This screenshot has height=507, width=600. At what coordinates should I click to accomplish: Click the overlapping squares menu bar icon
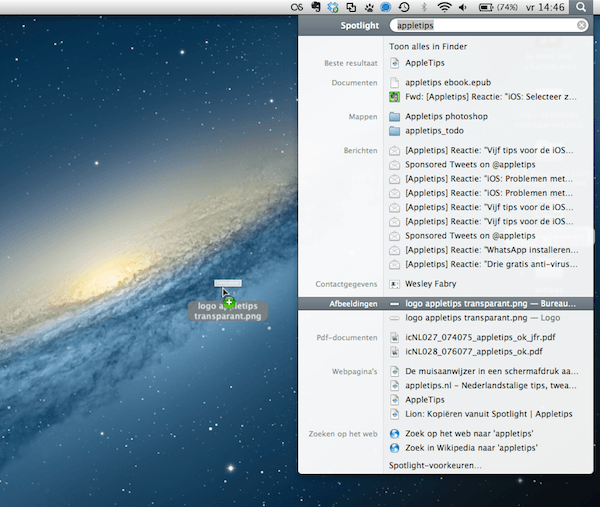point(351,7)
